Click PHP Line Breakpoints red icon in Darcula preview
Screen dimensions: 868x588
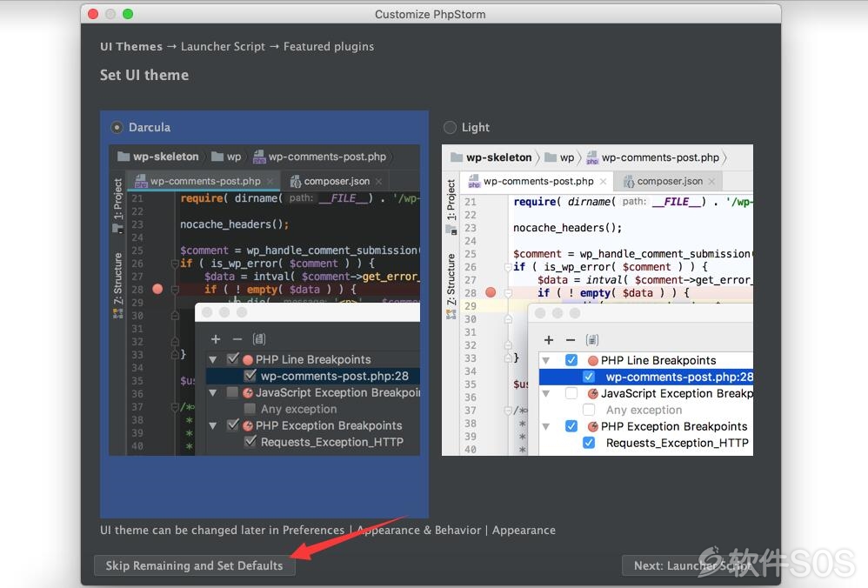pyautogui.click(x=248, y=360)
